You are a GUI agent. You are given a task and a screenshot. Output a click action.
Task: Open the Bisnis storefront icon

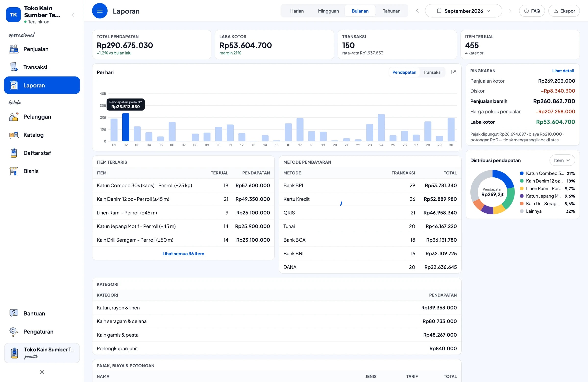click(13, 171)
